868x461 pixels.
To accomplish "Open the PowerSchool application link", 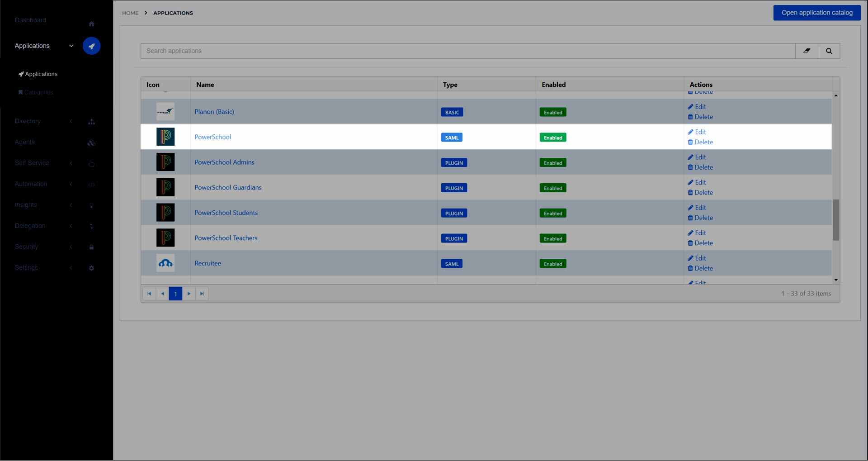I will 212,137.
